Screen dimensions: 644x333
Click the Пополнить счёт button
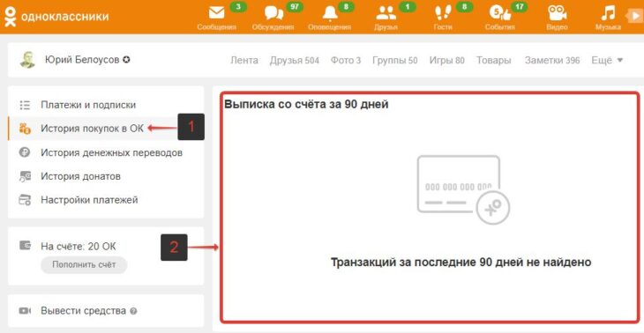coord(84,265)
